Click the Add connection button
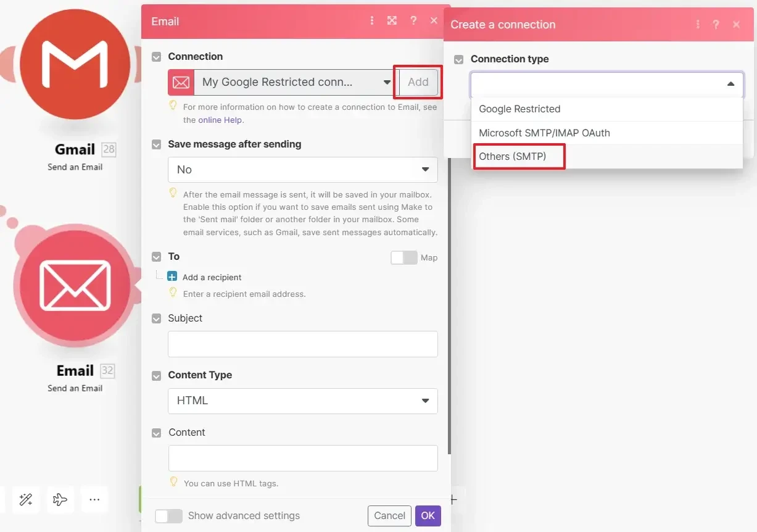 click(418, 82)
